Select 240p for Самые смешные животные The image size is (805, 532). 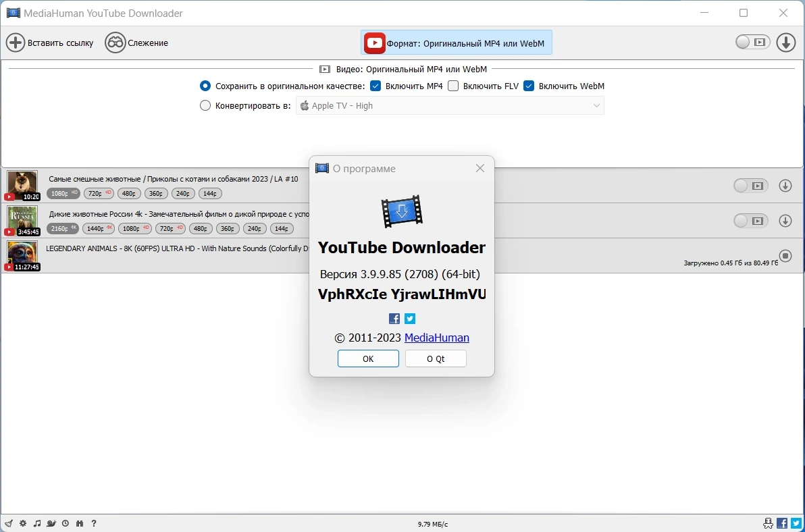183,193
